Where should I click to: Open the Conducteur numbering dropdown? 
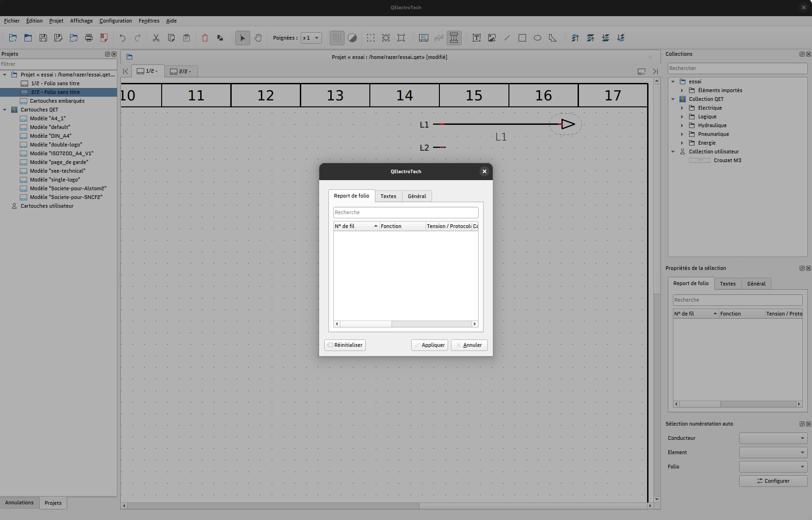[x=773, y=438]
